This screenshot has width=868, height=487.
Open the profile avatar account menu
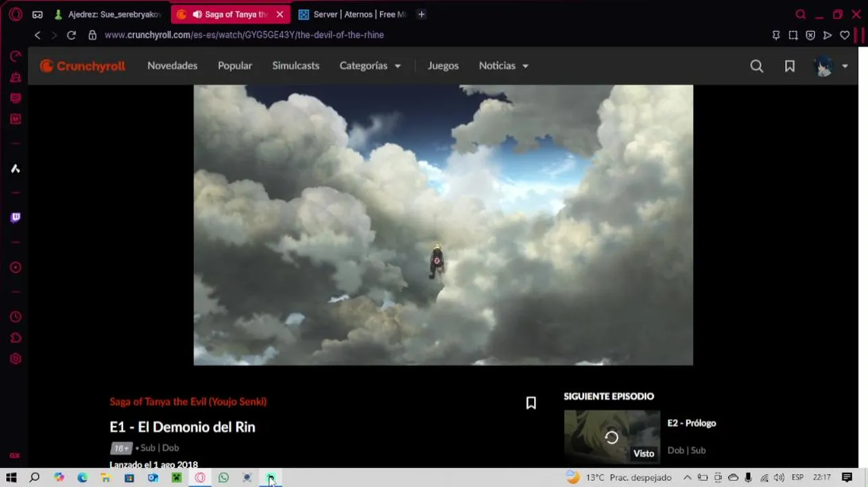830,66
